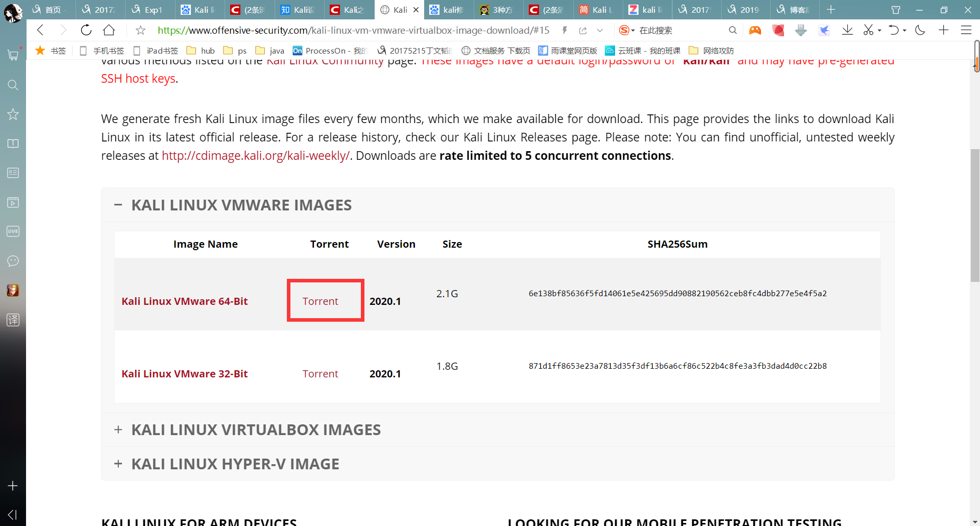Open the 雨课堂网页版 bookmark

tap(568, 51)
